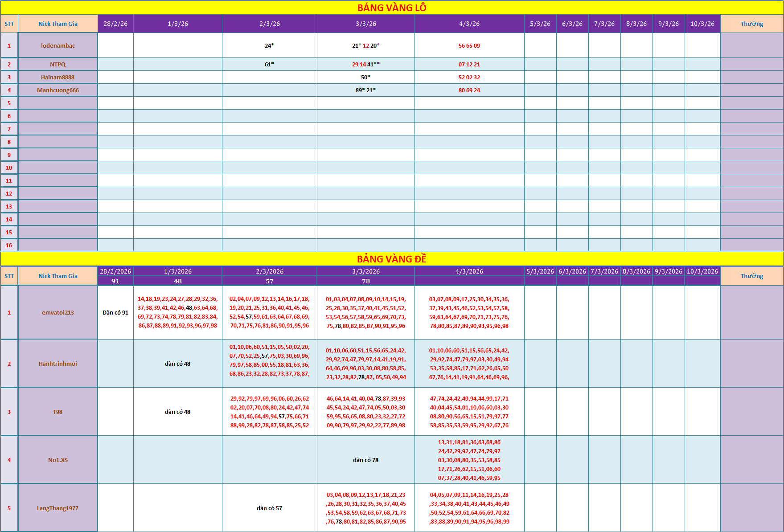Select the "Dàn có 91" cell
Image resolution: width=784 pixels, height=532 pixels.
(x=115, y=312)
